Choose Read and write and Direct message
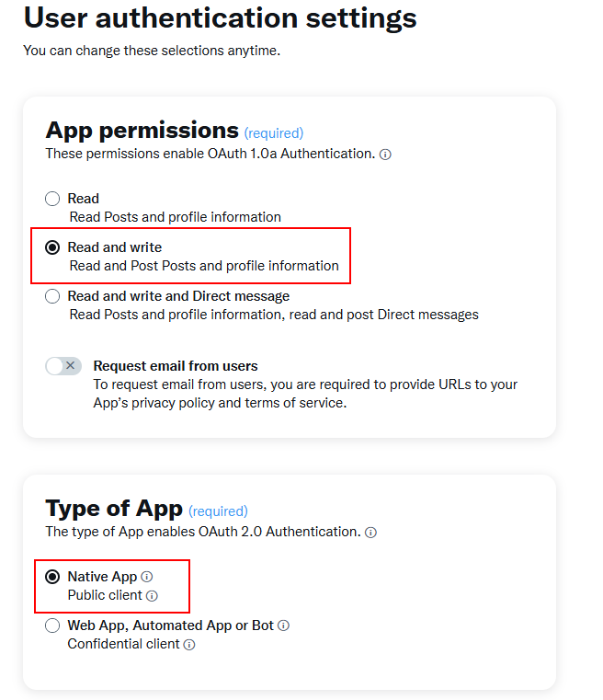The height and width of the screenshot is (700, 603). [x=52, y=296]
